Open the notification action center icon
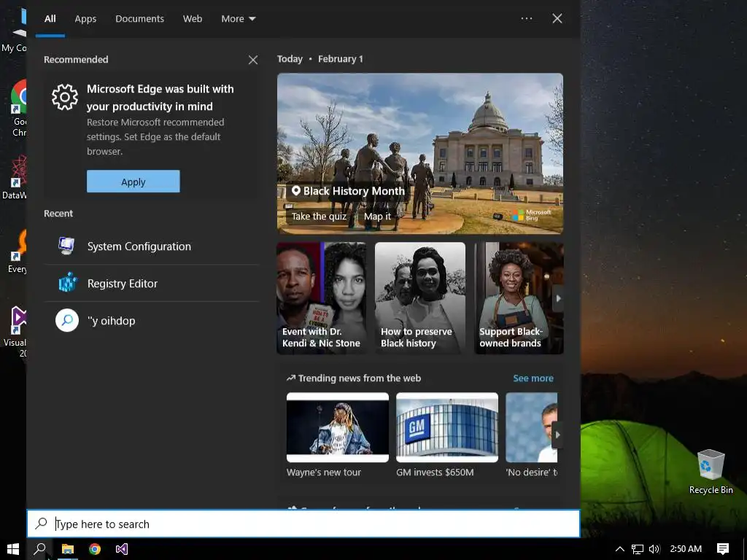The height and width of the screenshot is (560, 747). click(723, 549)
